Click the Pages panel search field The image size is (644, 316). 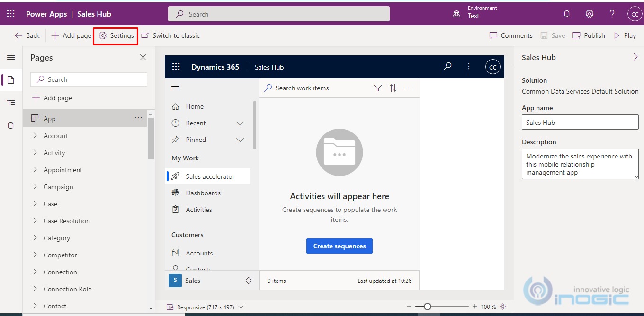click(89, 79)
